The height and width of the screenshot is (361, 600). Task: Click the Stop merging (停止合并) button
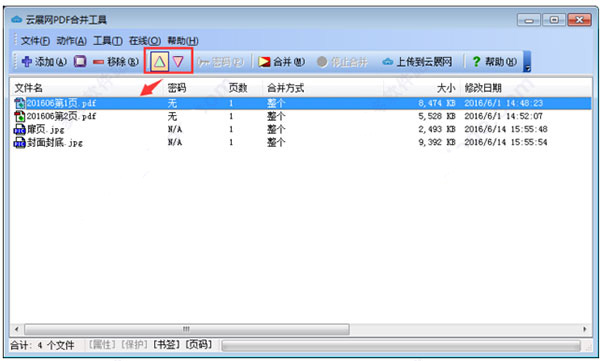pos(342,62)
